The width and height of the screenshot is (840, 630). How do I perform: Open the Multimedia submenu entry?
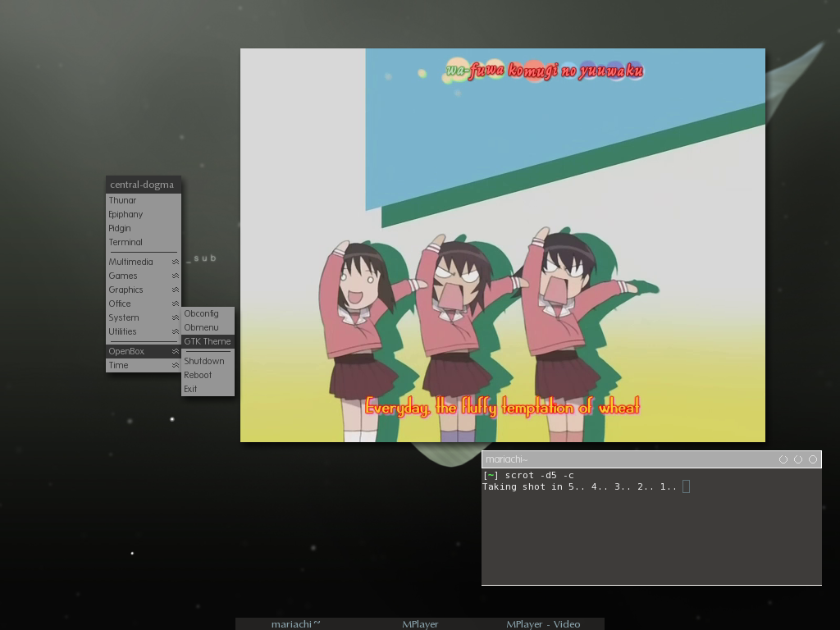143,262
